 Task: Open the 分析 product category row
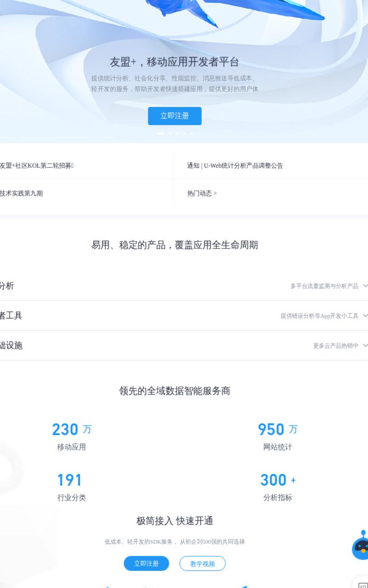coord(184,286)
